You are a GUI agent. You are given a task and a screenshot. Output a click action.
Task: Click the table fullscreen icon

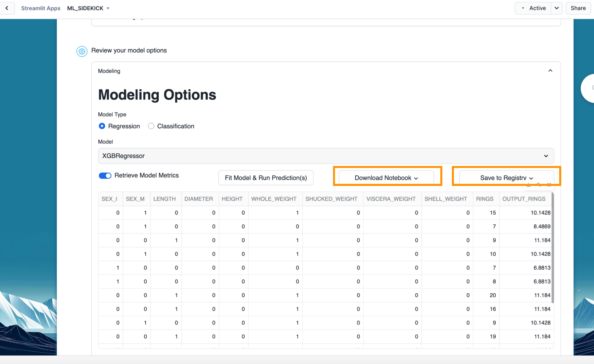click(x=549, y=185)
